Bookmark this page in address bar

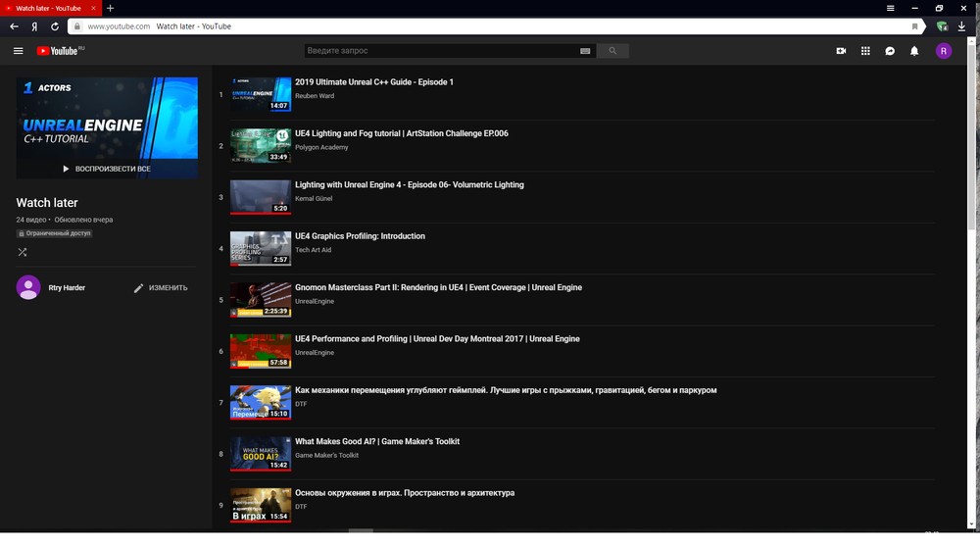coord(915,26)
